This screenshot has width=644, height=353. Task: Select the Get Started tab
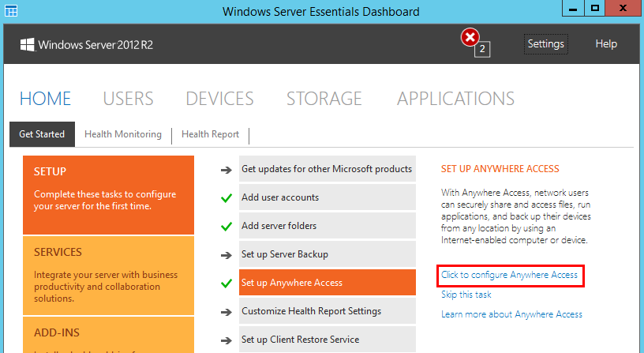(x=42, y=134)
